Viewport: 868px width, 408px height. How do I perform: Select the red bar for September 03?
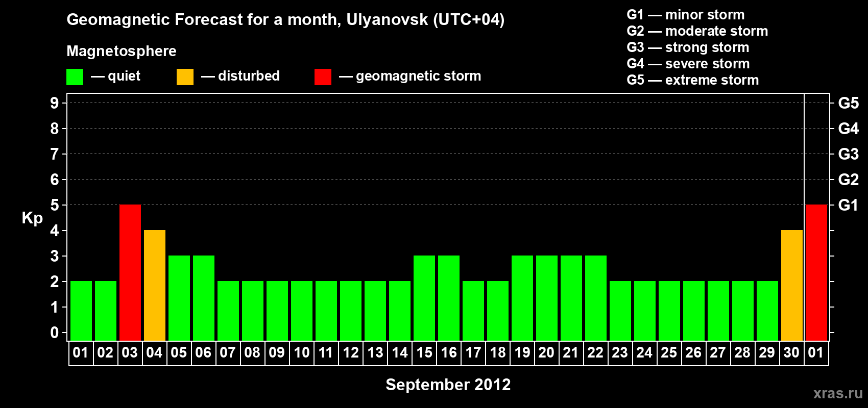[130, 272]
